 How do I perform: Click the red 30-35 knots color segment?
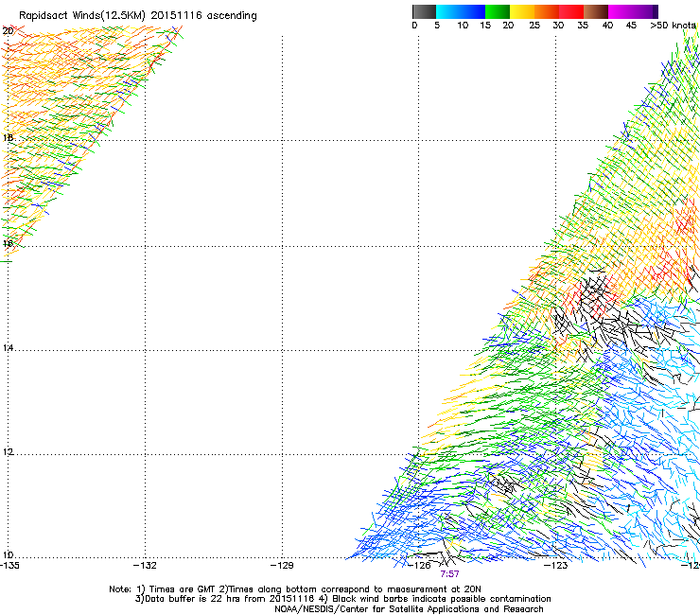[x=571, y=11]
